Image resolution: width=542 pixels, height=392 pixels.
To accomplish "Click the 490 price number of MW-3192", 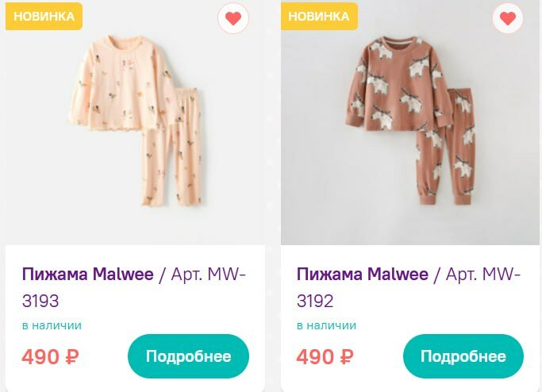I will 316,357.
